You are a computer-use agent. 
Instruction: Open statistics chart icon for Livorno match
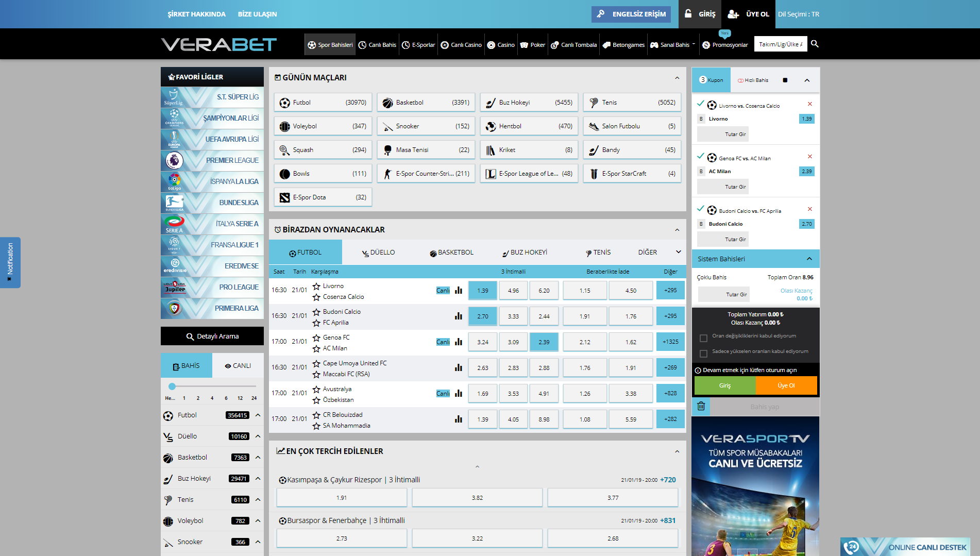[x=458, y=290]
